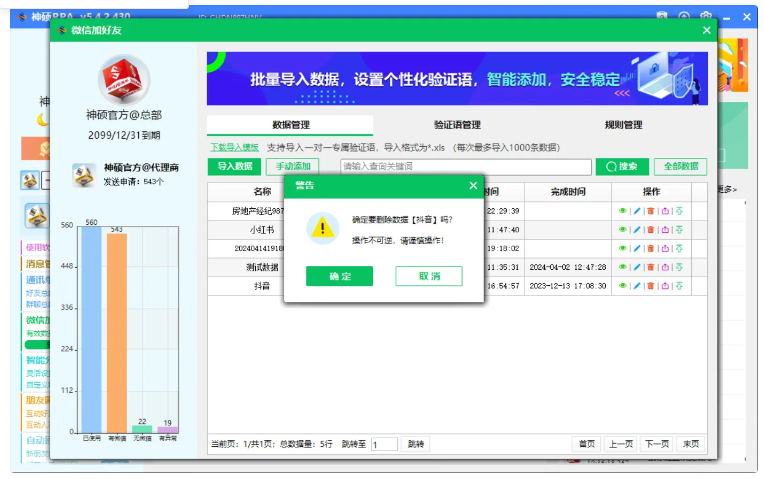Delete the 房地产经纪987 row with the trash icon

click(x=650, y=211)
